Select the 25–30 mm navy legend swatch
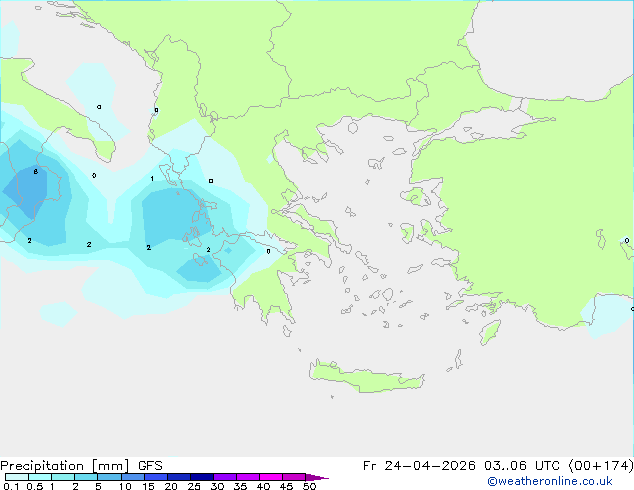 (202, 477)
